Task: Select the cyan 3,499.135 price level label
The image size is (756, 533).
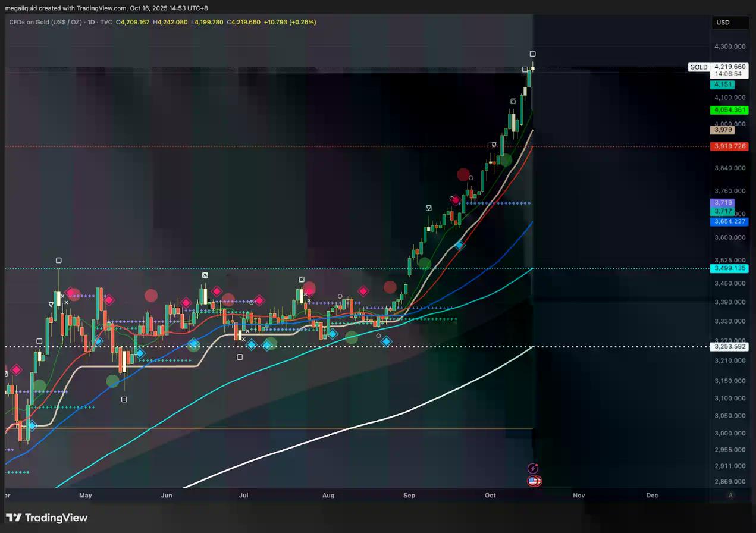Action: point(730,269)
